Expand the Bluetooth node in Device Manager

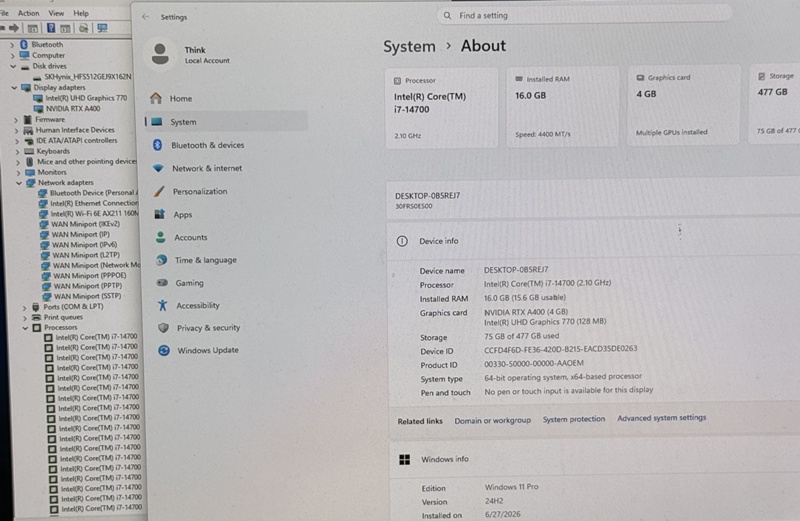tap(12, 45)
